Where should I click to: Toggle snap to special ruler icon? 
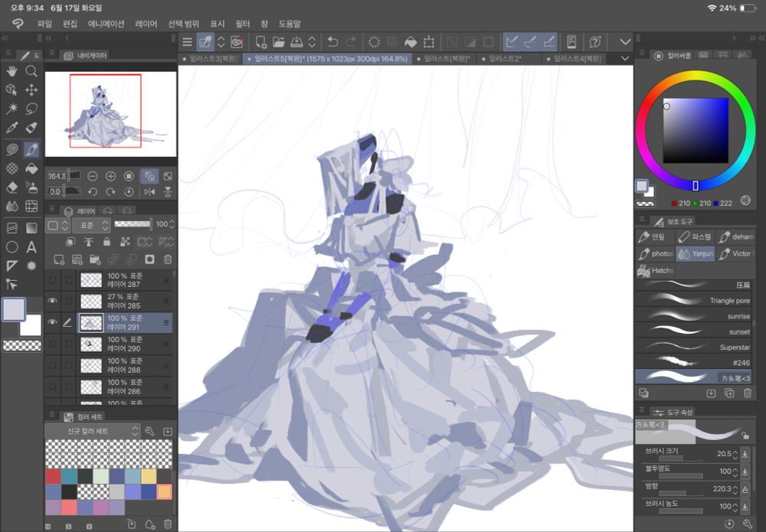(x=531, y=42)
